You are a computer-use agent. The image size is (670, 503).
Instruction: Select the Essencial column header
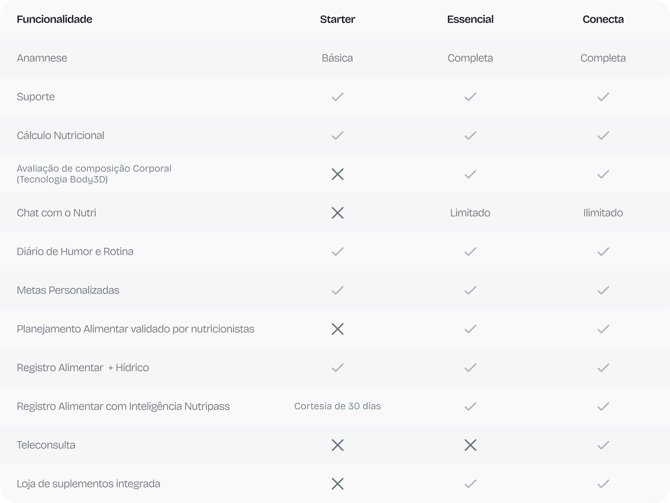pos(470,19)
